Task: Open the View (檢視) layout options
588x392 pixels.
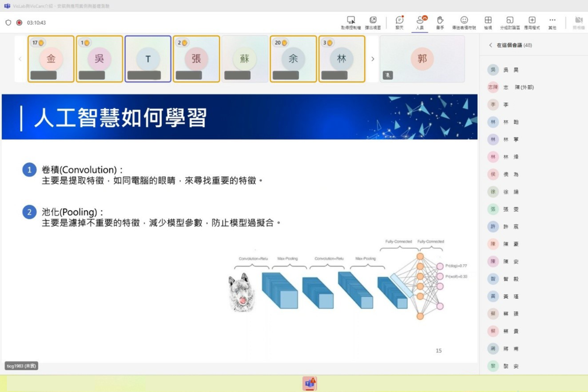Action: click(x=488, y=23)
